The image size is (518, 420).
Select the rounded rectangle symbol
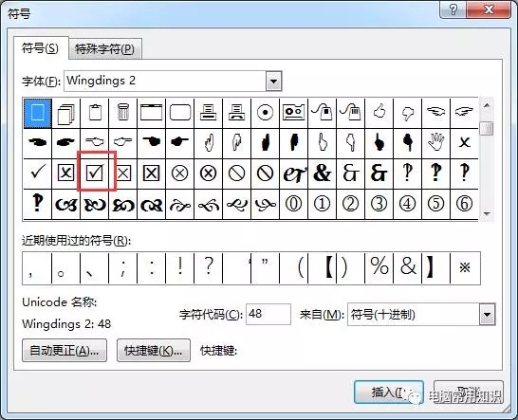click(x=180, y=113)
